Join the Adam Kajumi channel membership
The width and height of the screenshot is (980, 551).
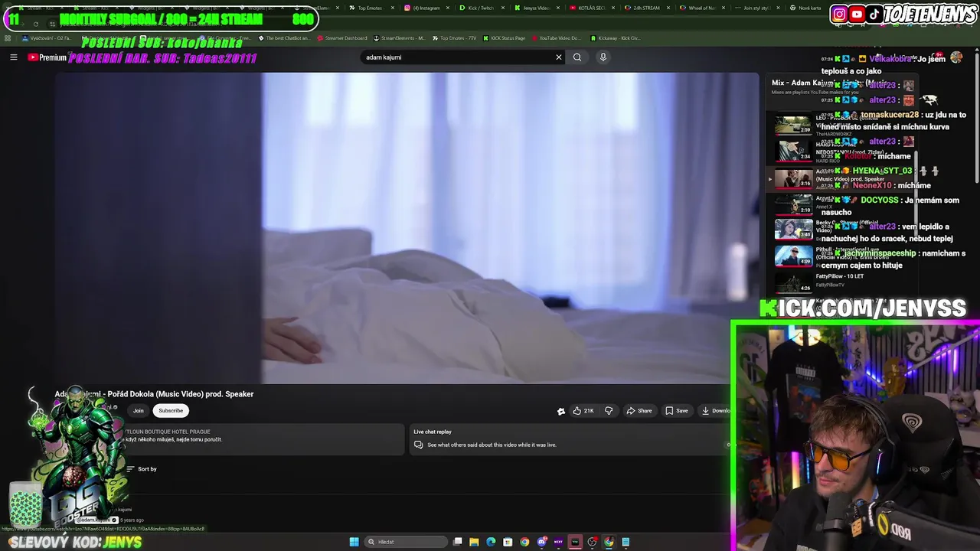pyautogui.click(x=139, y=411)
